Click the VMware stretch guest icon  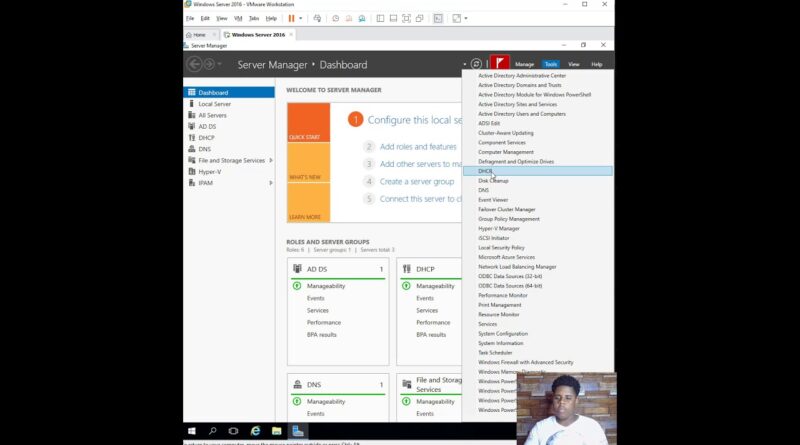tap(457, 18)
